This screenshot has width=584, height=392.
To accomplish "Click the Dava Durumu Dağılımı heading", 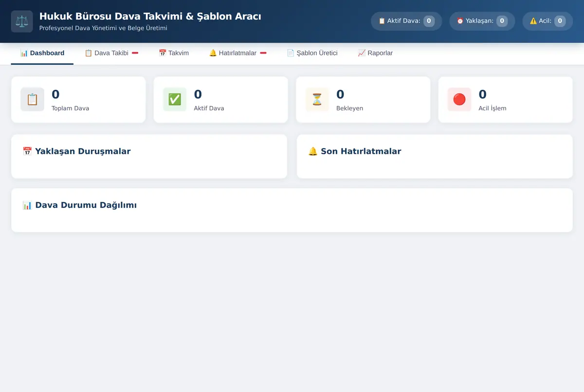I will tap(79, 205).
